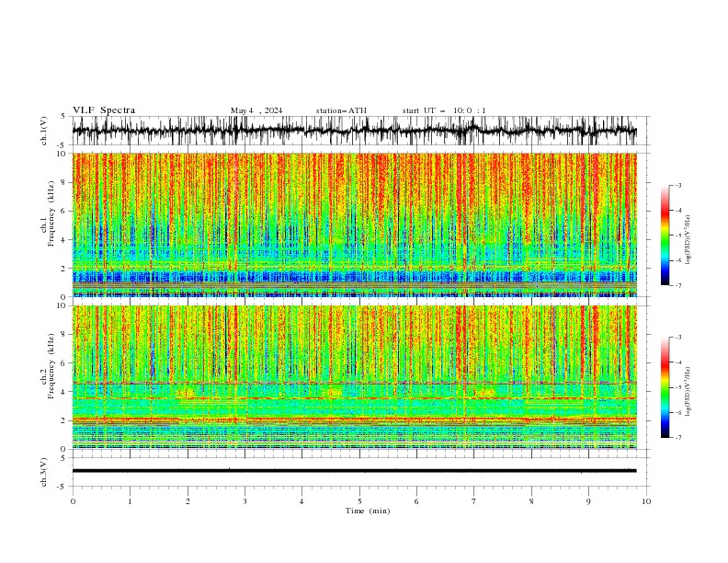Click the time axis tick label '0'
The image size is (728, 563).
pos(73,501)
